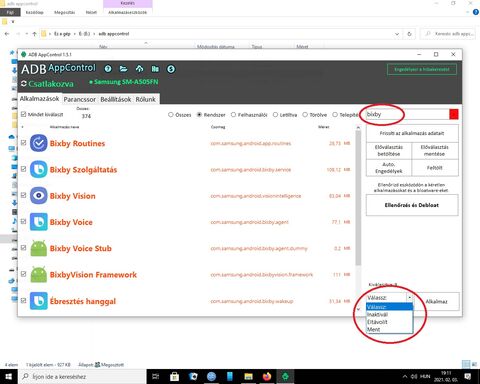Click the Bixby Szolgáltatás app icon
The height and width of the screenshot is (384, 480).
[39, 169]
